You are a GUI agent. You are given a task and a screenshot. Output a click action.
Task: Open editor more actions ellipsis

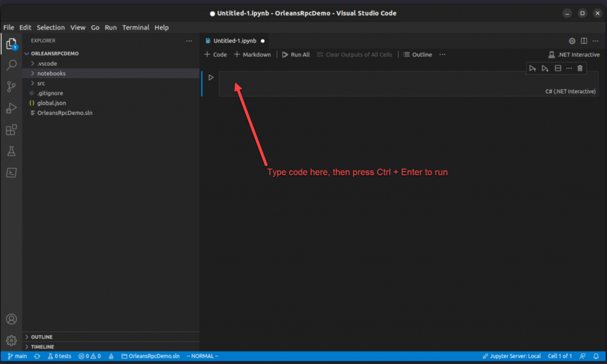tap(595, 41)
